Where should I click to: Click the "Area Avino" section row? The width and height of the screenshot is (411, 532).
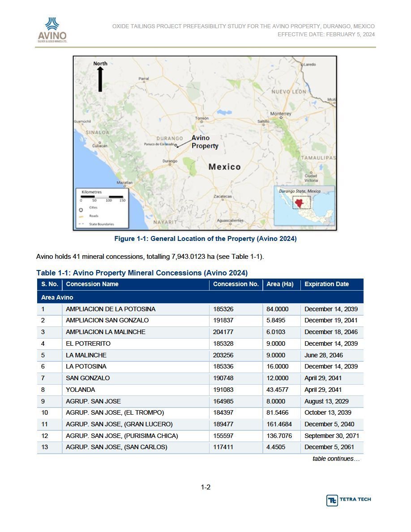(200, 297)
